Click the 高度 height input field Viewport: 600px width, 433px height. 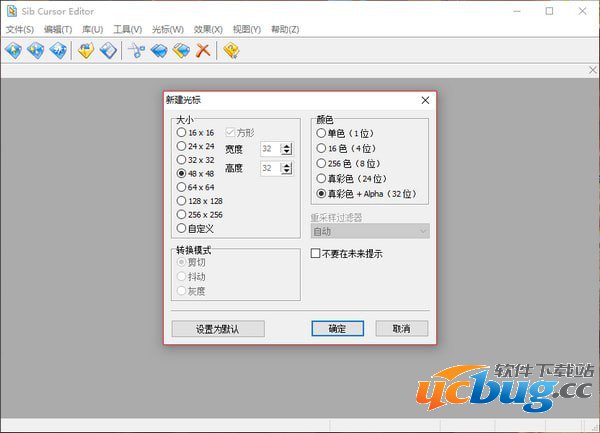click(x=271, y=168)
